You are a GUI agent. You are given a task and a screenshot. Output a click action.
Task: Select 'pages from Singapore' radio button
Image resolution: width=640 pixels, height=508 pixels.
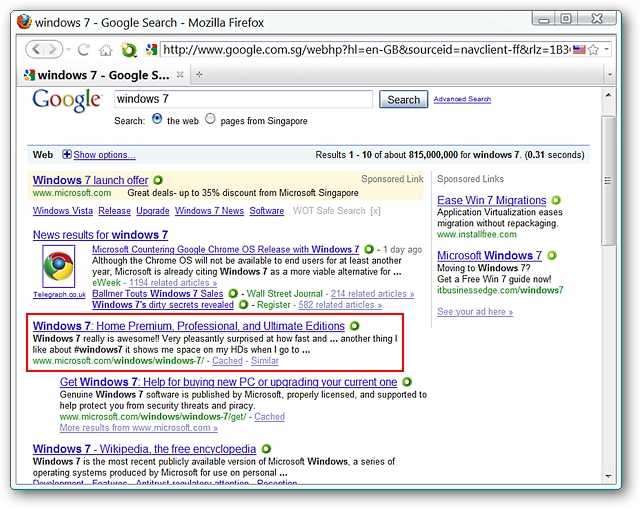(210, 119)
